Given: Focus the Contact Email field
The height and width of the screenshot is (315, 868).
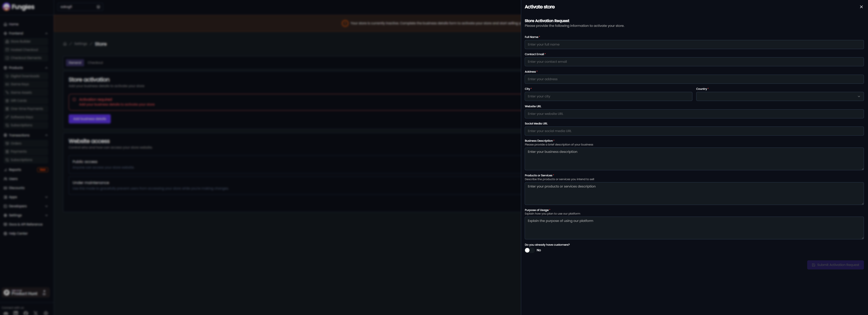Looking at the screenshot, I should [694, 61].
